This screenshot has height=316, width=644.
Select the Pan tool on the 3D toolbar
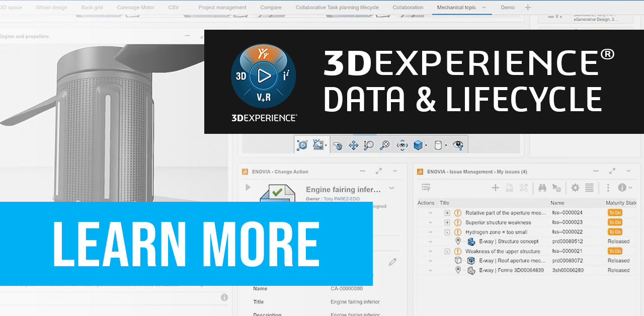353,144
